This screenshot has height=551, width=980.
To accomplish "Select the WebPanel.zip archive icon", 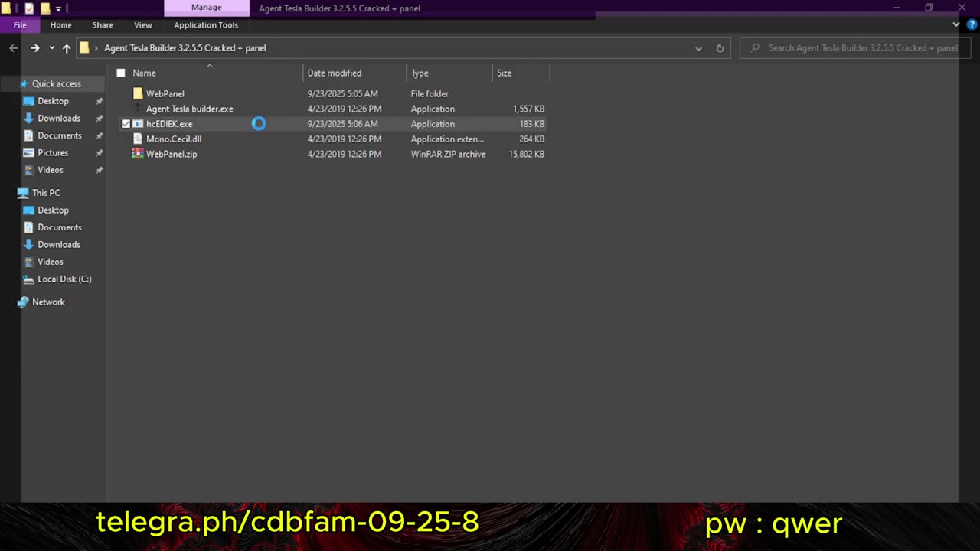I will (138, 154).
